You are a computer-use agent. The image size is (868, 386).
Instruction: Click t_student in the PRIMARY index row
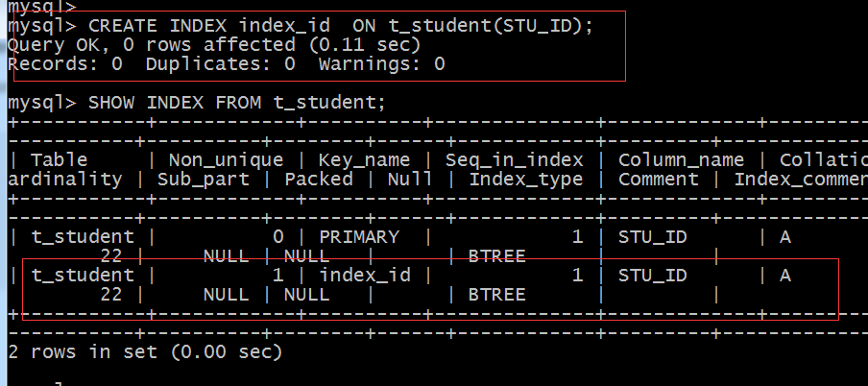pos(82,236)
